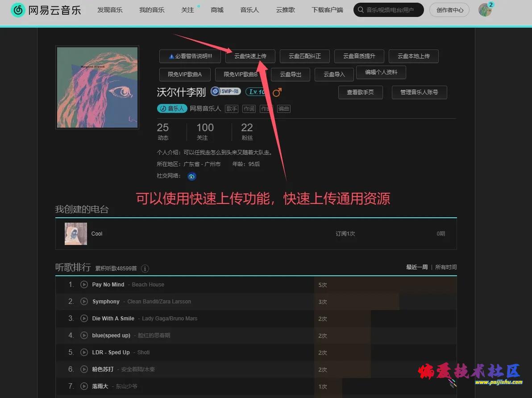Open the 关注 navigation item

click(x=187, y=10)
